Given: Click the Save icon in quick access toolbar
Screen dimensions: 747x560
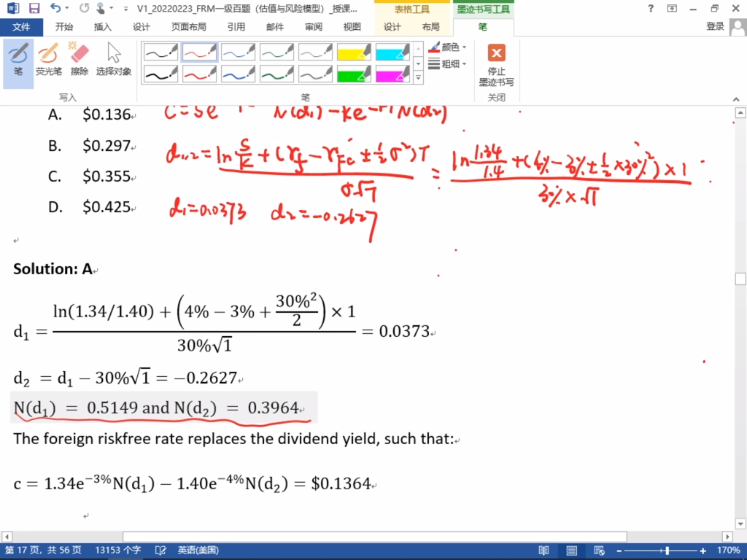Looking at the screenshot, I should click(x=34, y=9).
